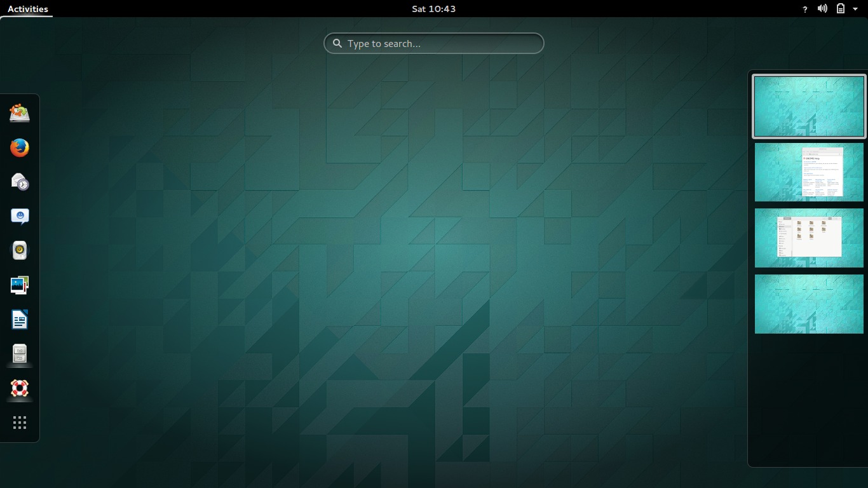Open the calendar by clicking Sat 10:43
The image size is (868, 488).
pos(434,8)
